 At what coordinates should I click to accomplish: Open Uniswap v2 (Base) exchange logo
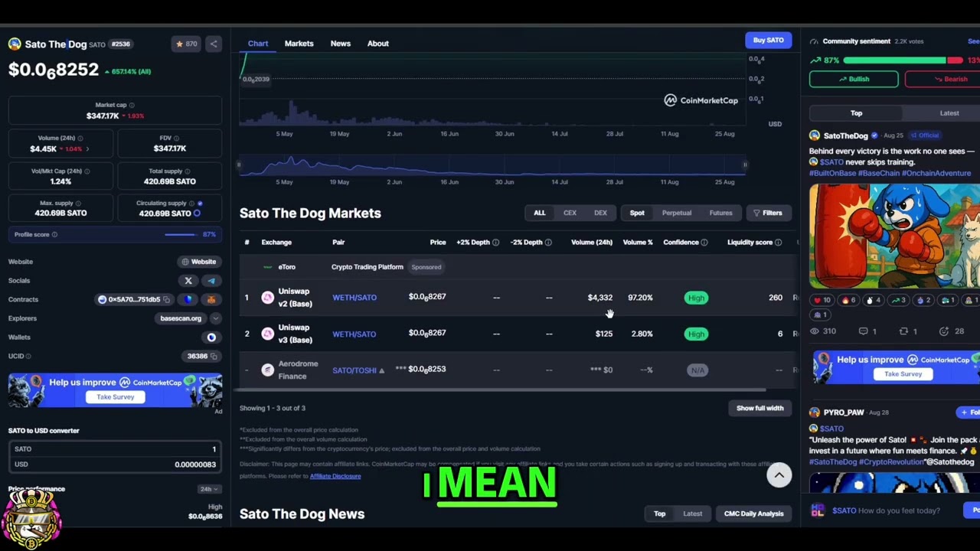pos(267,298)
